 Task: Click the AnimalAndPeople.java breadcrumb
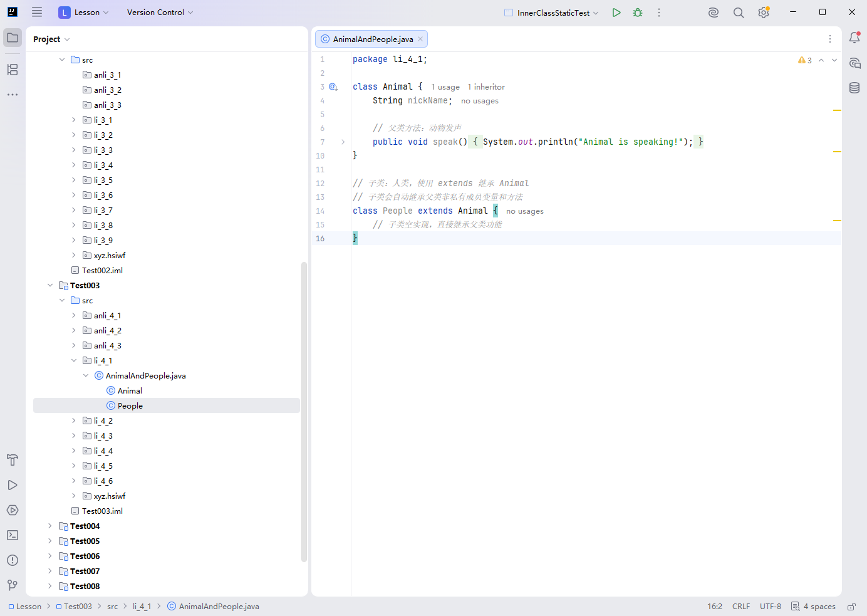tap(214, 607)
